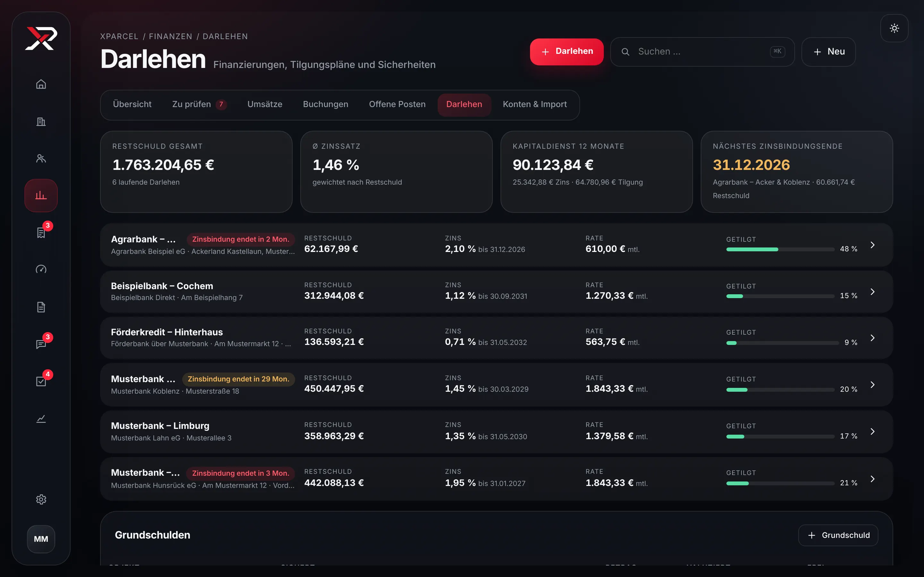The image size is (924, 577).
Task: Toggle light/dark theme sun button
Action: 894,28
